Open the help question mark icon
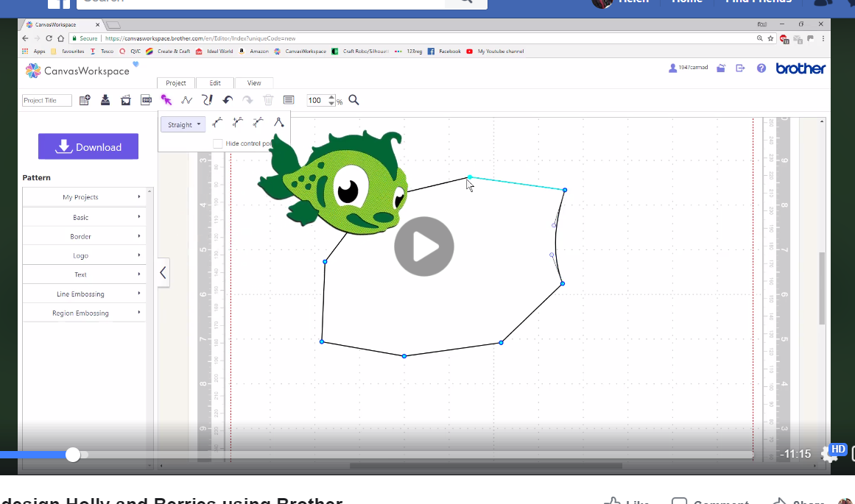 [x=761, y=68]
